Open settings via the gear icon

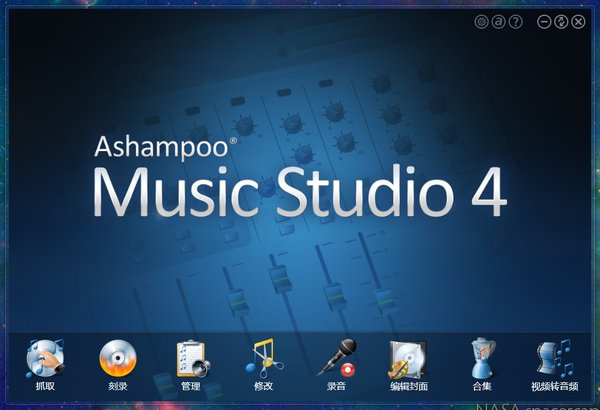click(x=481, y=22)
